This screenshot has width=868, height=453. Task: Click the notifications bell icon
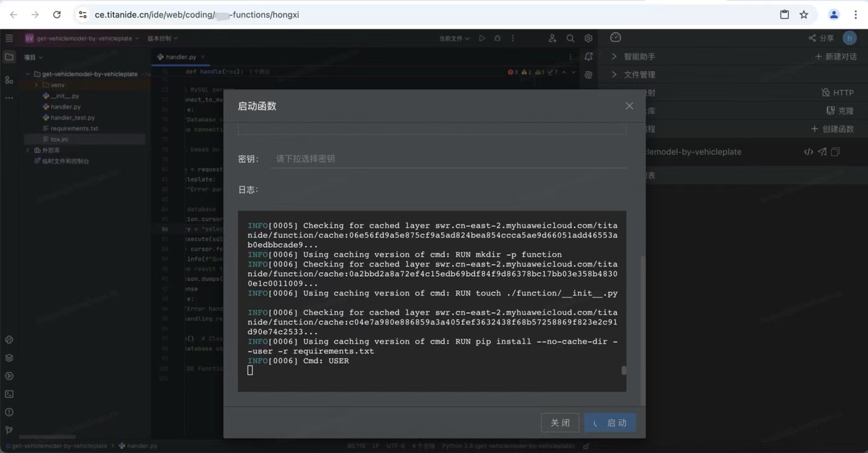589,57
